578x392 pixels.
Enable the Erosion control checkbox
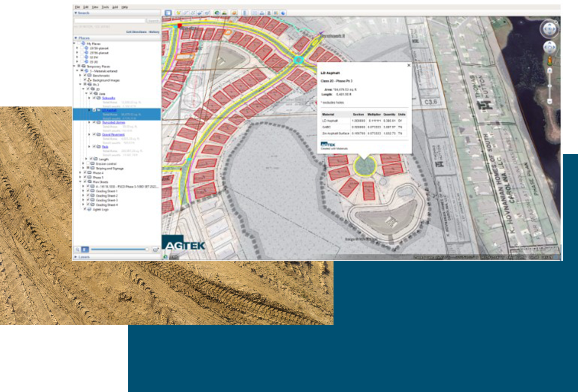[x=88, y=164]
